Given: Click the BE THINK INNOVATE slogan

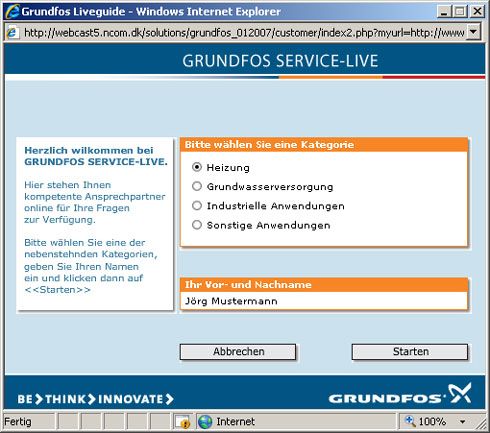Looking at the screenshot, I should (95, 399).
